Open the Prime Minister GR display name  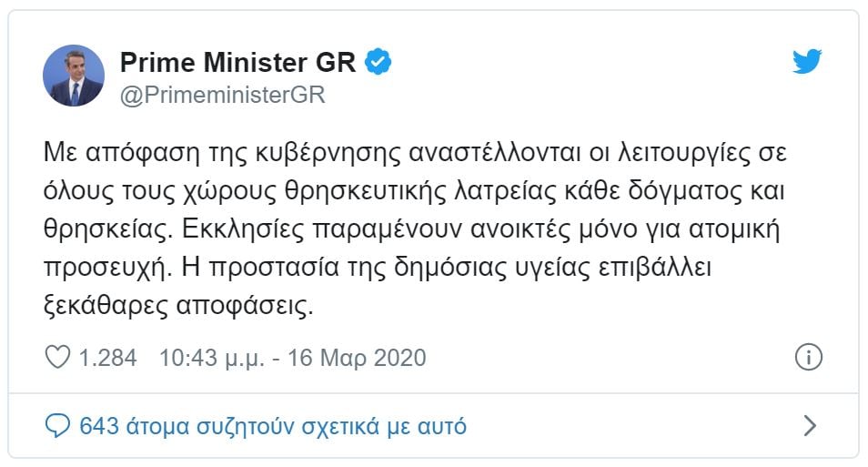tap(238, 62)
